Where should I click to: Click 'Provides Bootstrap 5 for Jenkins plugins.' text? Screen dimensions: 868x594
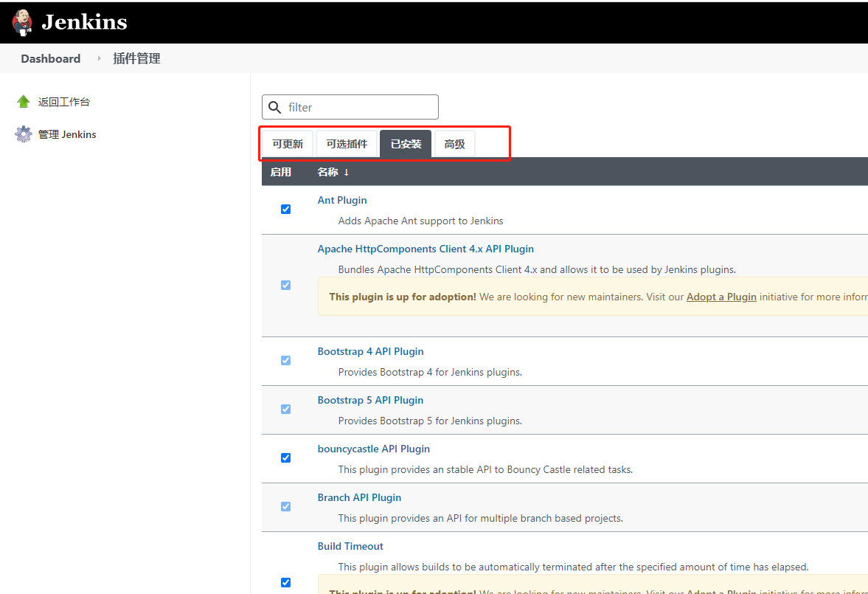tap(430, 421)
